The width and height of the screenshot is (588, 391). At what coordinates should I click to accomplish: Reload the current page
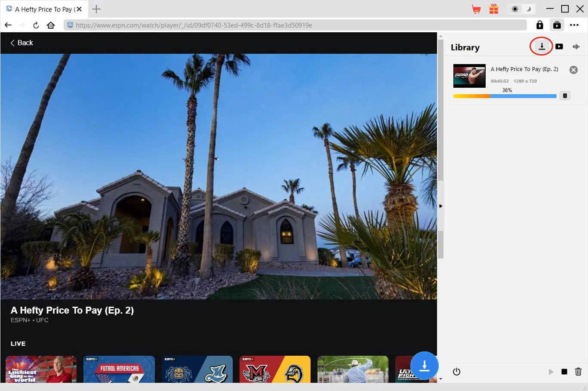tap(36, 25)
